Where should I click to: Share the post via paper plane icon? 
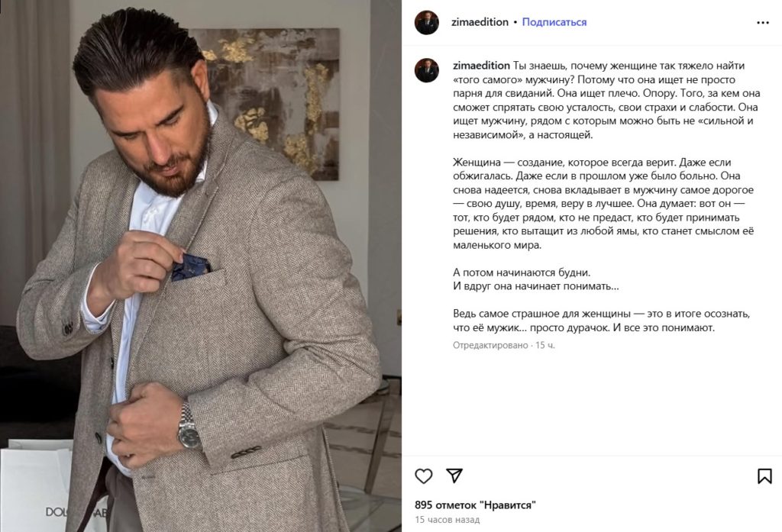tap(454, 476)
